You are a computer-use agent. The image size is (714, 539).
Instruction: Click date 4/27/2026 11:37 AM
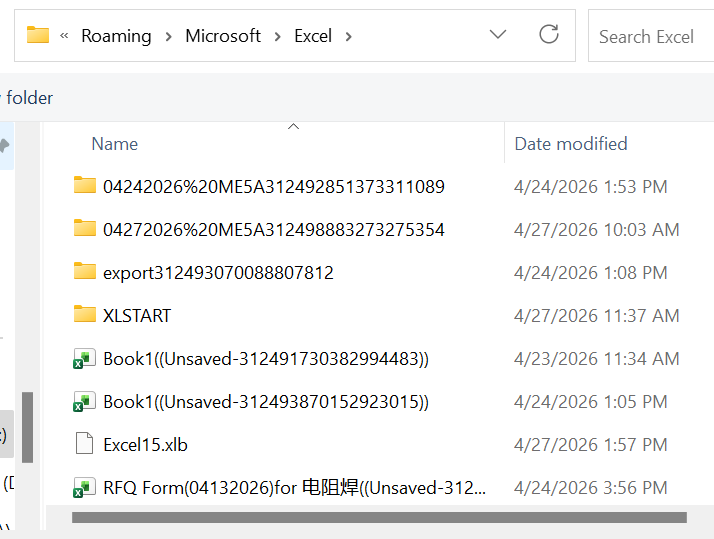(x=597, y=315)
